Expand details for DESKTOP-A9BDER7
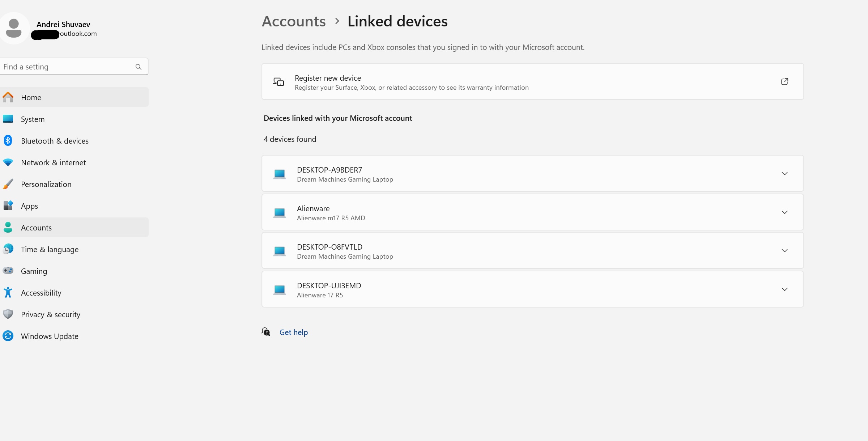Screen dimensions: 868x441 [785, 173]
